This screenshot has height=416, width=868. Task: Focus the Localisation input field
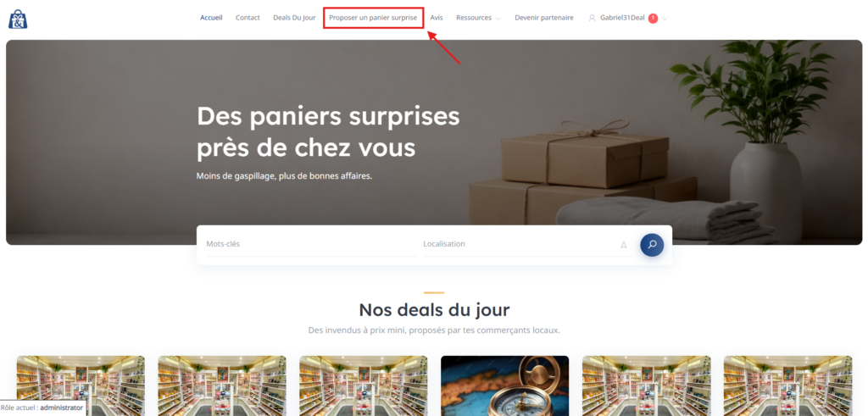(520, 244)
